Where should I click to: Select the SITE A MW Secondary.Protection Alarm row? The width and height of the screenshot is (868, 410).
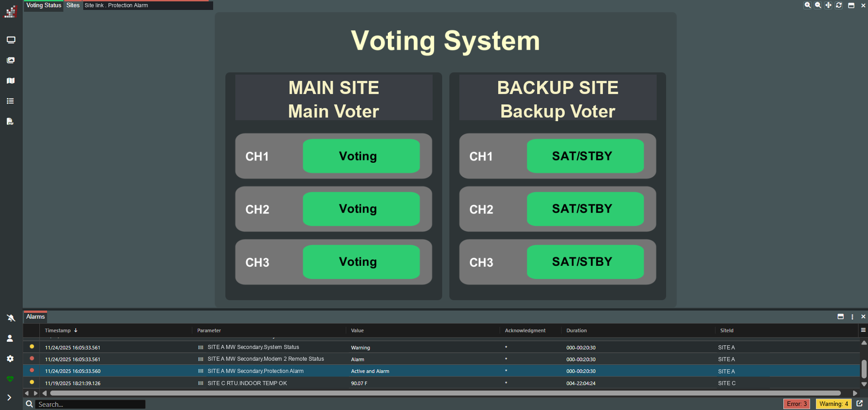pos(441,371)
